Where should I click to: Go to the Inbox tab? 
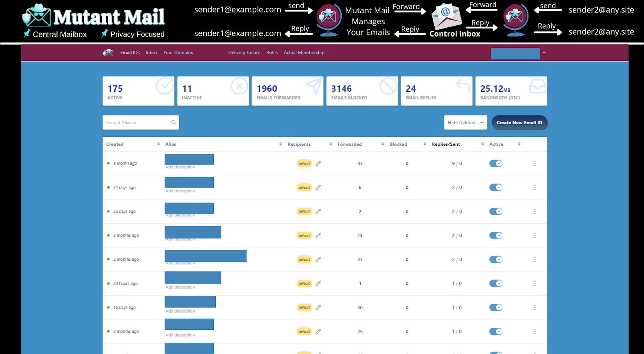[x=152, y=53]
